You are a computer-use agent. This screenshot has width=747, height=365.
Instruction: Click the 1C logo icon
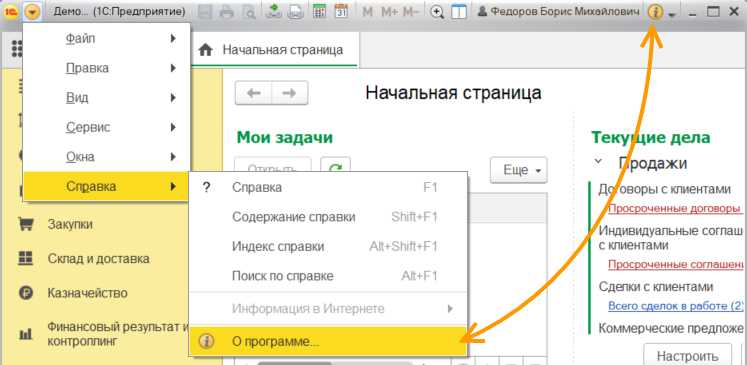(x=10, y=12)
